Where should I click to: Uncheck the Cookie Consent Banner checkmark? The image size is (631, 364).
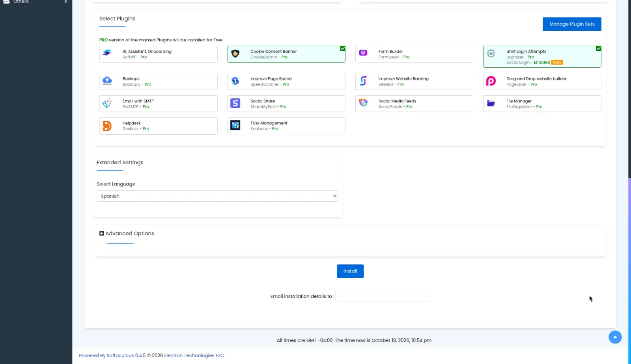(343, 48)
